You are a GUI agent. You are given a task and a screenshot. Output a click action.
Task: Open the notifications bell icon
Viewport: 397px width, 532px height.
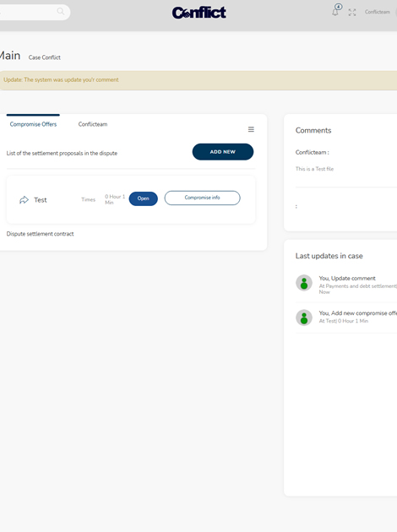point(334,13)
